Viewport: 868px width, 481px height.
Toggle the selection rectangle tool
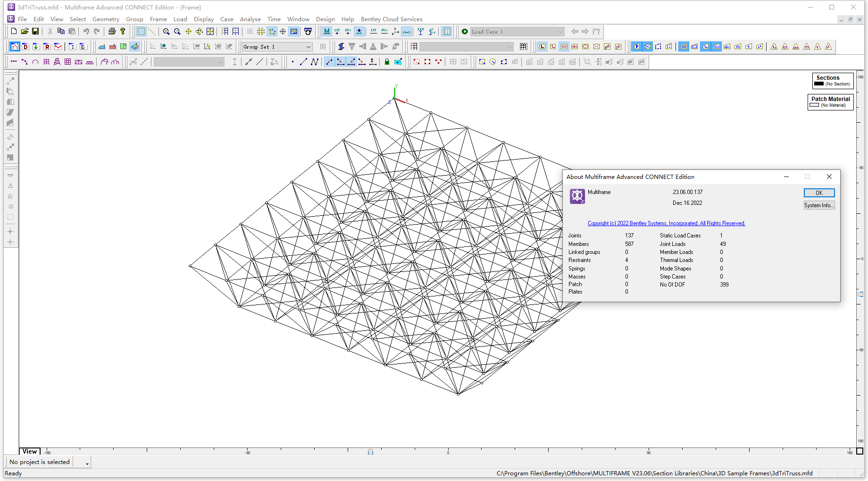click(x=141, y=32)
